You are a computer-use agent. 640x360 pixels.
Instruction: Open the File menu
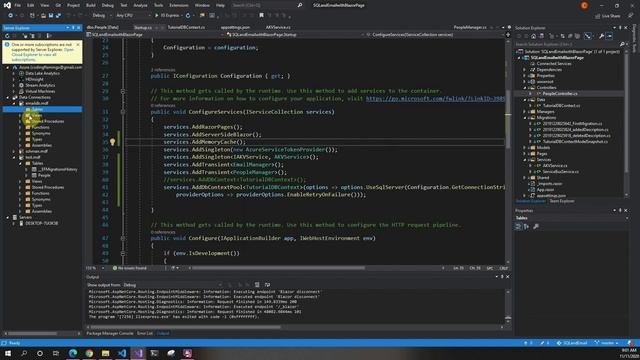point(18,5)
